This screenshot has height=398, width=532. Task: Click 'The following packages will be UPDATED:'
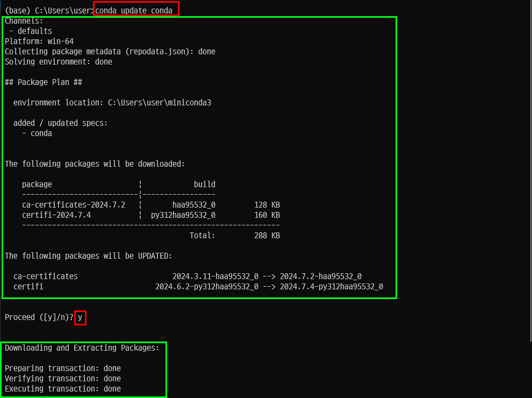coord(88,256)
